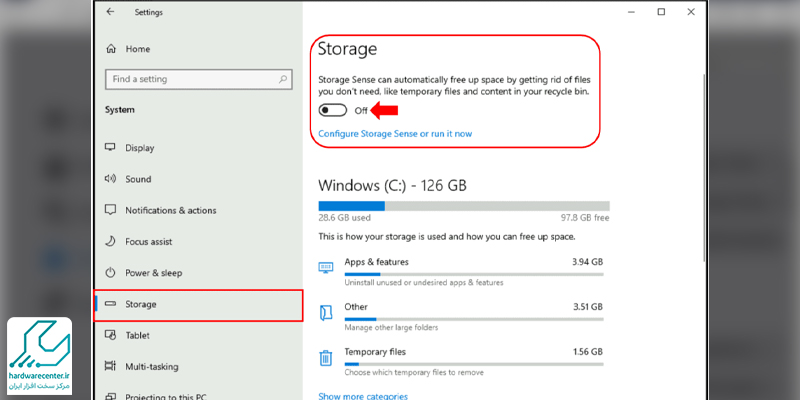Viewport: 800px width, 400px height.
Task: Click the Other folder icon
Action: pos(326,312)
